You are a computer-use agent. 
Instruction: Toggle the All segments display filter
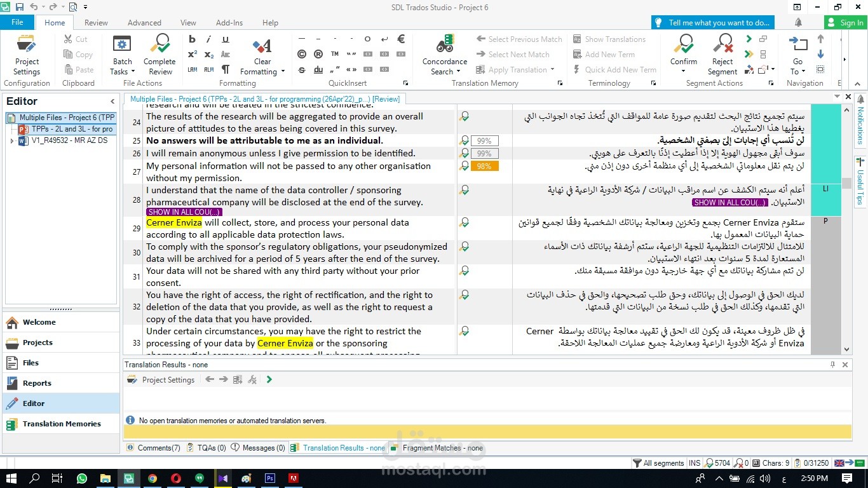(658, 463)
